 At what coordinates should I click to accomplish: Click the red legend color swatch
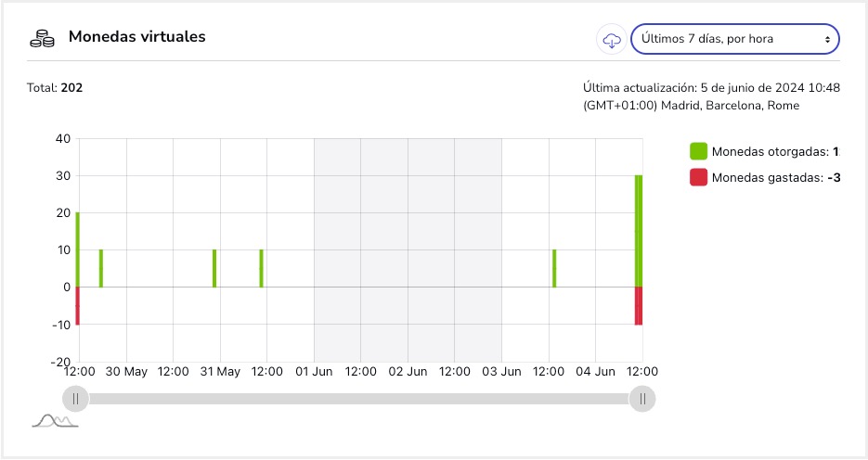[698, 178]
